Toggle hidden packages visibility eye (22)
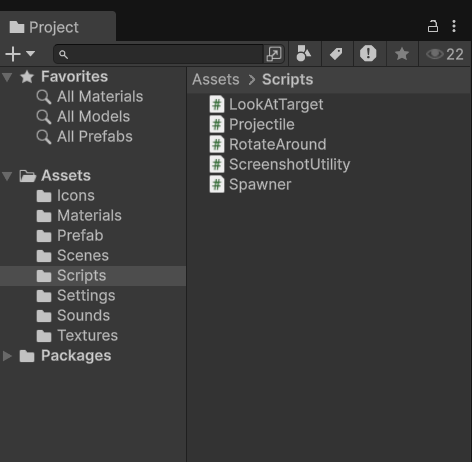 click(x=444, y=54)
